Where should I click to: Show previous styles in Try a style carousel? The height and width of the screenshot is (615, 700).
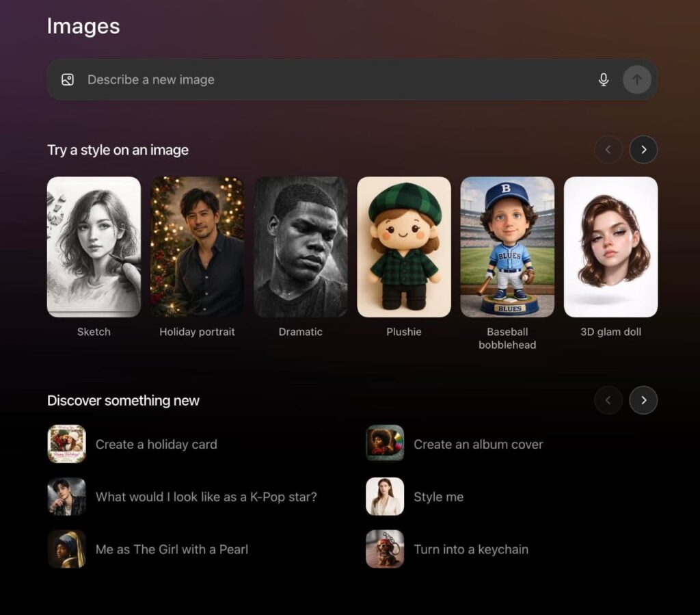(x=608, y=150)
